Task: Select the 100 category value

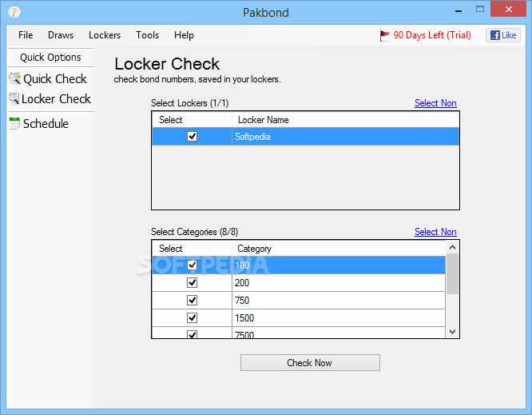Action: click(x=339, y=265)
